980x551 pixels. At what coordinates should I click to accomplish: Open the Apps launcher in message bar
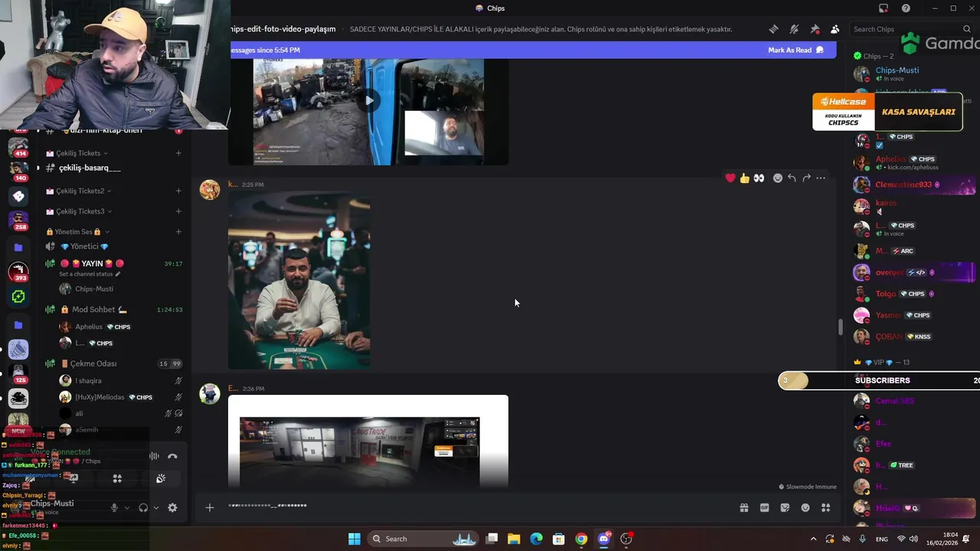coord(826,507)
